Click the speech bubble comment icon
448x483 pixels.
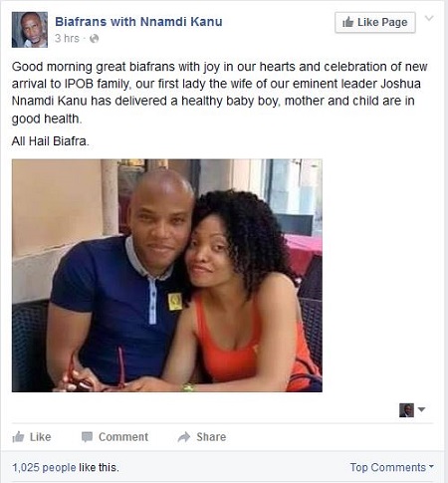coord(87,437)
